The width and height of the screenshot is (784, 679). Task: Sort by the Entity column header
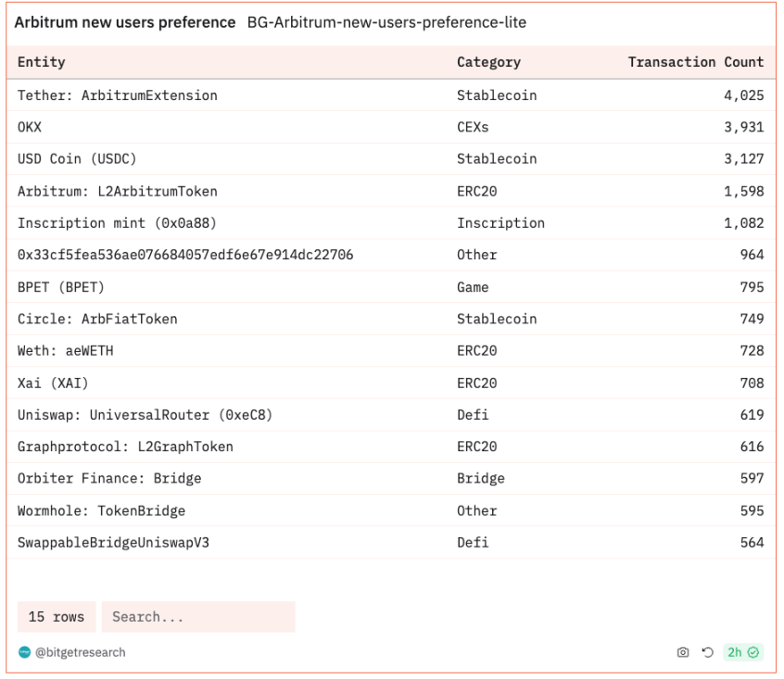(x=42, y=62)
